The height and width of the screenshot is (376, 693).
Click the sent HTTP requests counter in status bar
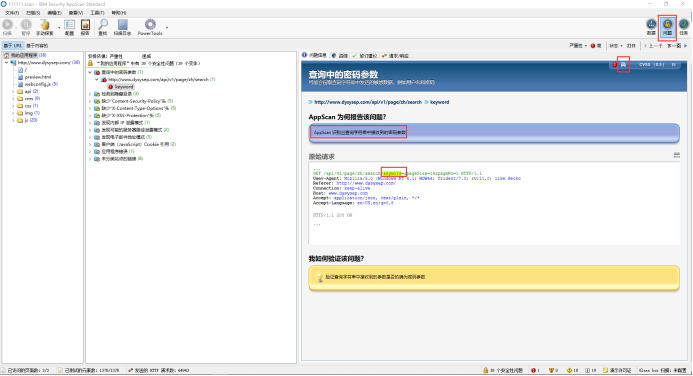pyautogui.click(x=158, y=370)
